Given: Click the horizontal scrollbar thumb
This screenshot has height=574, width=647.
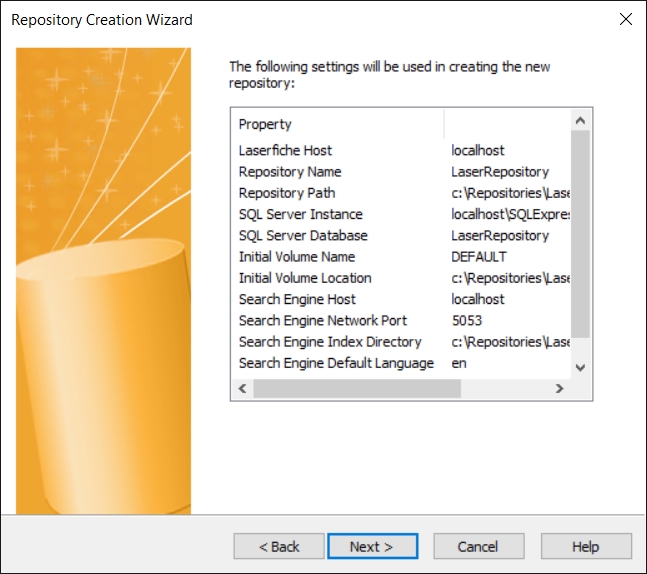Looking at the screenshot, I should point(357,389).
